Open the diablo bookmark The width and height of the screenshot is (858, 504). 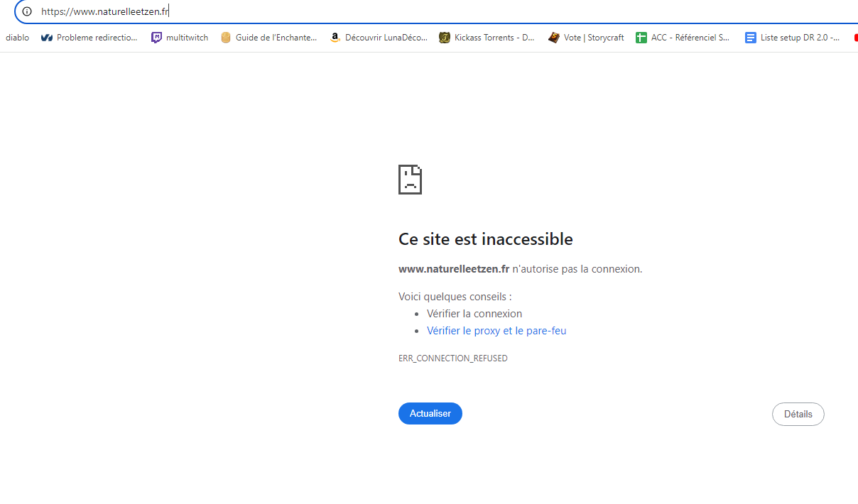click(17, 38)
